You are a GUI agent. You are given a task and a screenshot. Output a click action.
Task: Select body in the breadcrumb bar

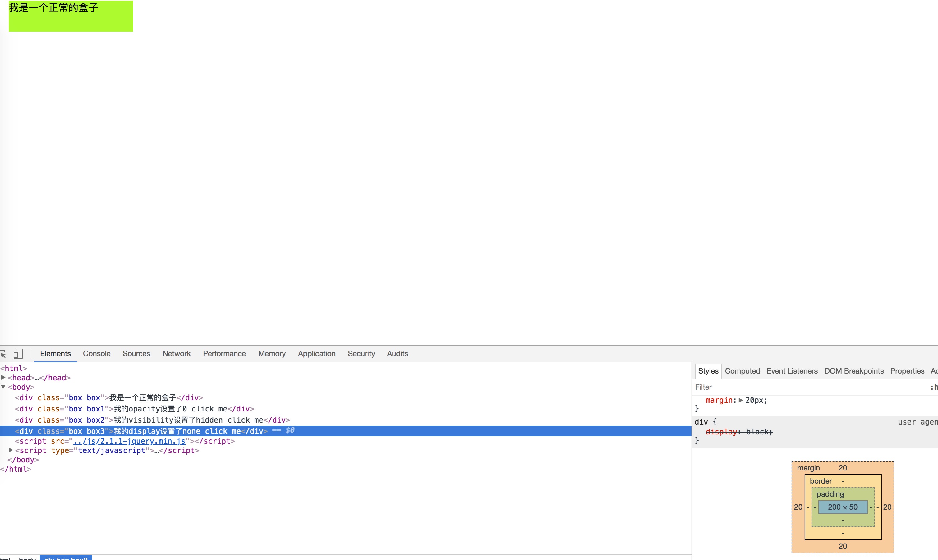[27, 558]
